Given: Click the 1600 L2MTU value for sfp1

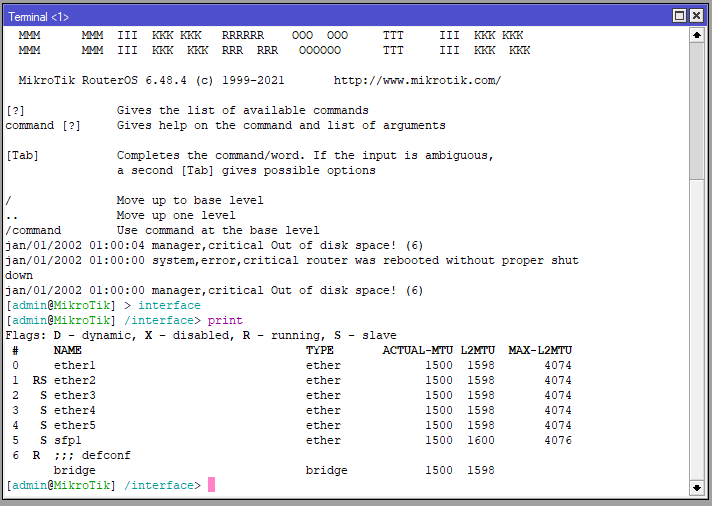Looking at the screenshot, I should (481, 440).
